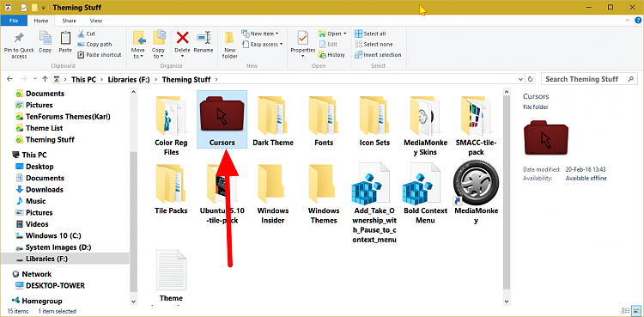
Task: Click the red Delete icon
Action: pos(182,38)
